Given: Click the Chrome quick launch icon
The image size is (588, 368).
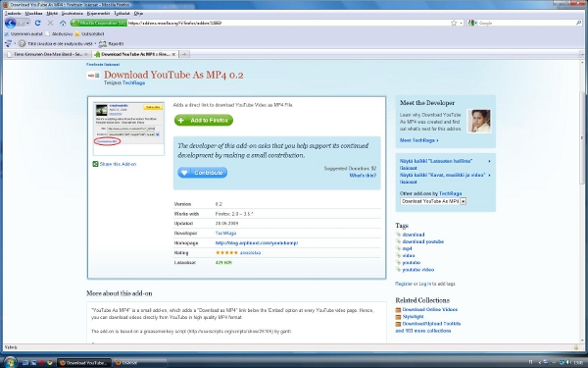Looking at the screenshot, I should pyautogui.click(x=50, y=363).
